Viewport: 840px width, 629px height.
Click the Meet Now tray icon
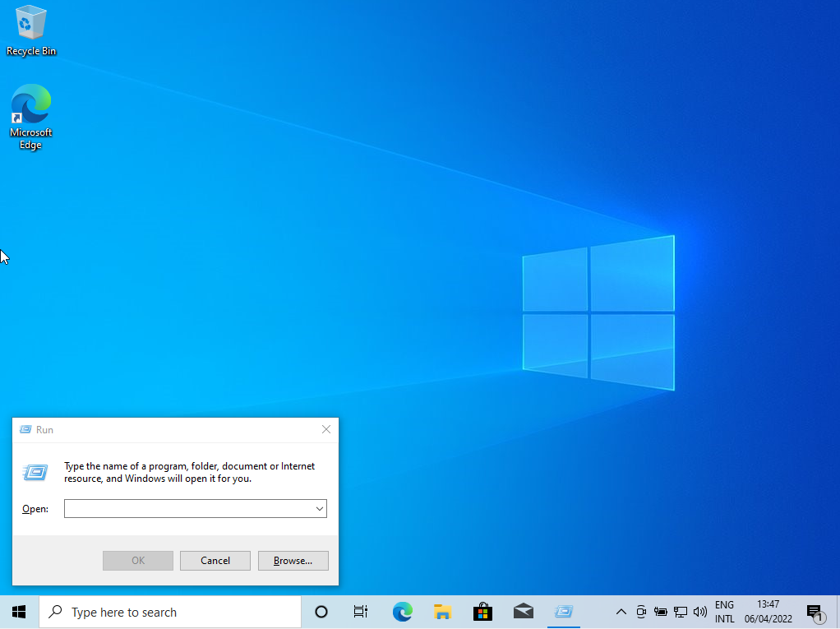[641, 612]
